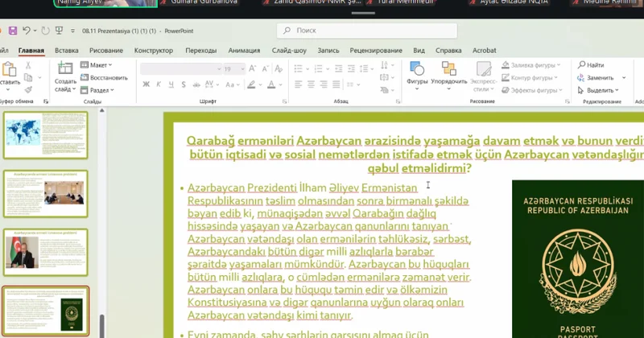The image size is (644, 338).
Task: Click the slide panel scroll-up arrow
Action: [x=102, y=110]
